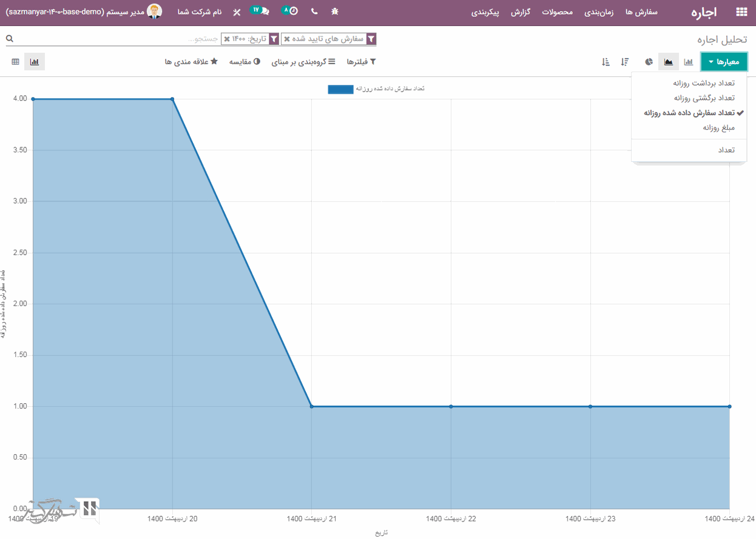Expand the فیلترها filters dropdown
Screen dimensions: 756x539
tap(361, 62)
